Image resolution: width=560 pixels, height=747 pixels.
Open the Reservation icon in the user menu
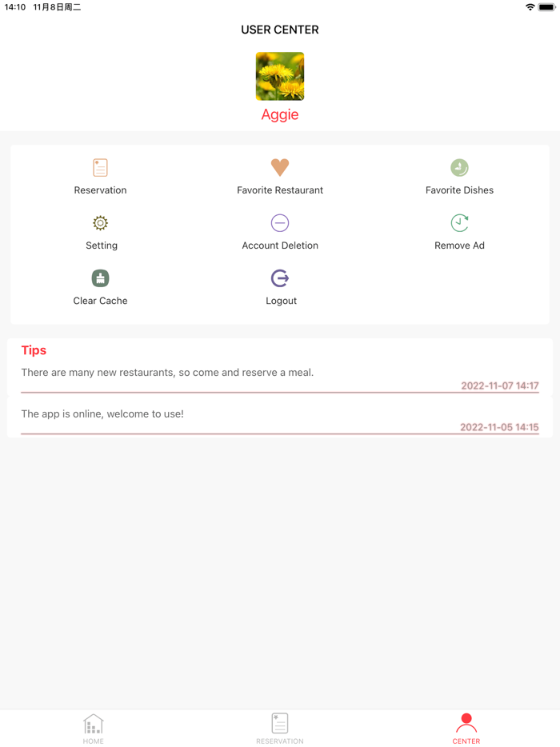[x=100, y=167]
